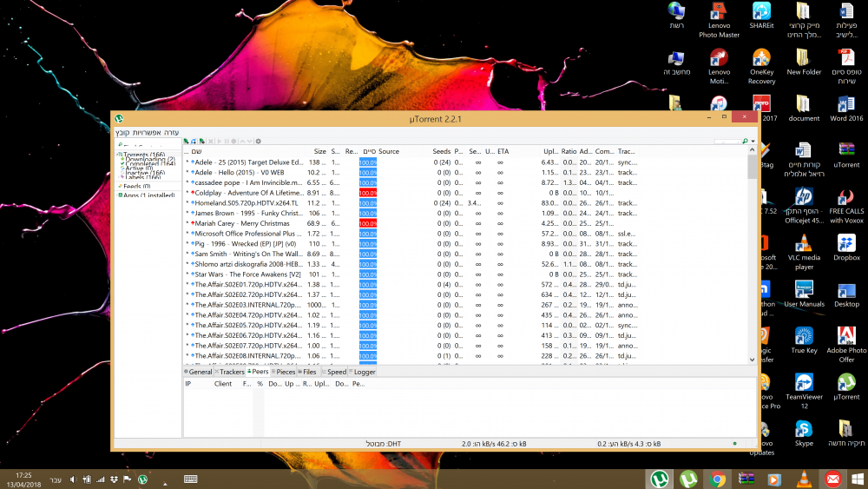Image resolution: width=868 pixels, height=489 pixels.
Task: Open the אפשרויות (Options) menu
Action: pyautogui.click(x=147, y=132)
